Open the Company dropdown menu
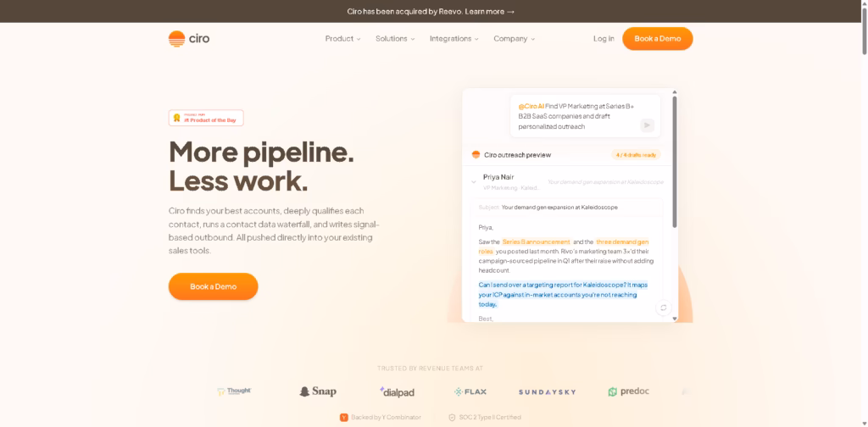The image size is (868, 427). [x=515, y=39]
